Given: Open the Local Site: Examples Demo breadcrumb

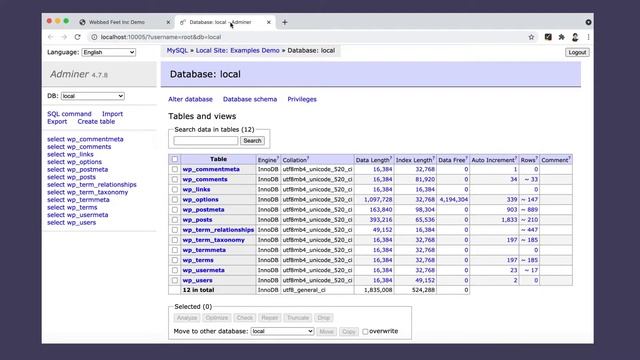Looking at the screenshot, I should 238,51.
